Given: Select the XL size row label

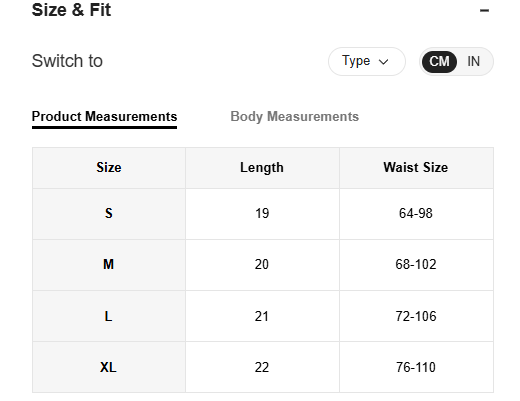Looking at the screenshot, I should [109, 367].
